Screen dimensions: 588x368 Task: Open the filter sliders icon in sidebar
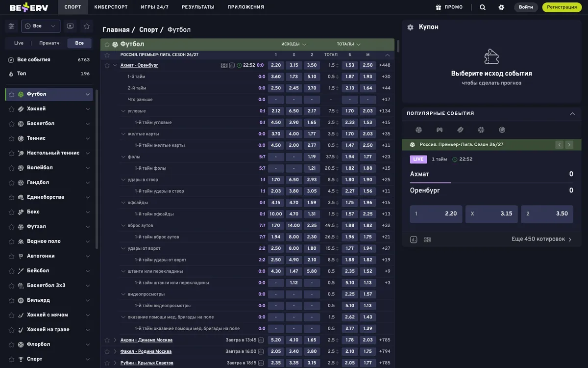11,26
